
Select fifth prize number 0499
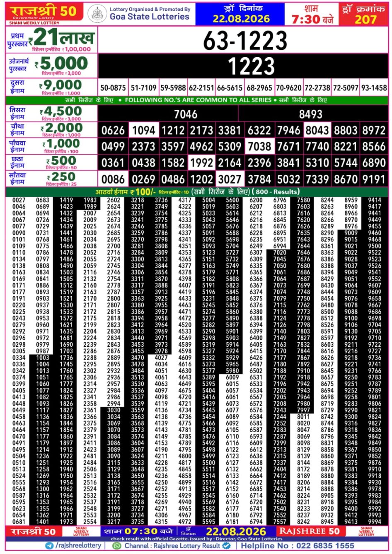[x=113, y=146]
